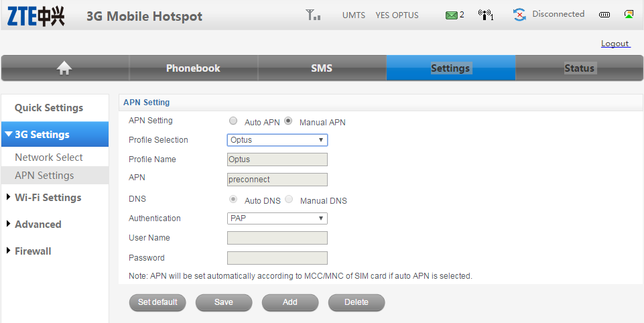Click the battery level icon
Viewport: 644px width, 323px height.
(x=604, y=15)
